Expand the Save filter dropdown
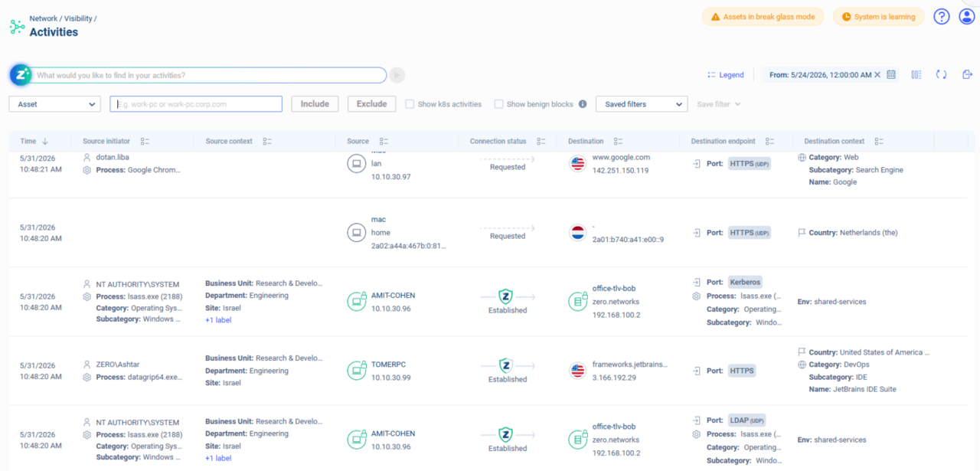 (x=718, y=104)
